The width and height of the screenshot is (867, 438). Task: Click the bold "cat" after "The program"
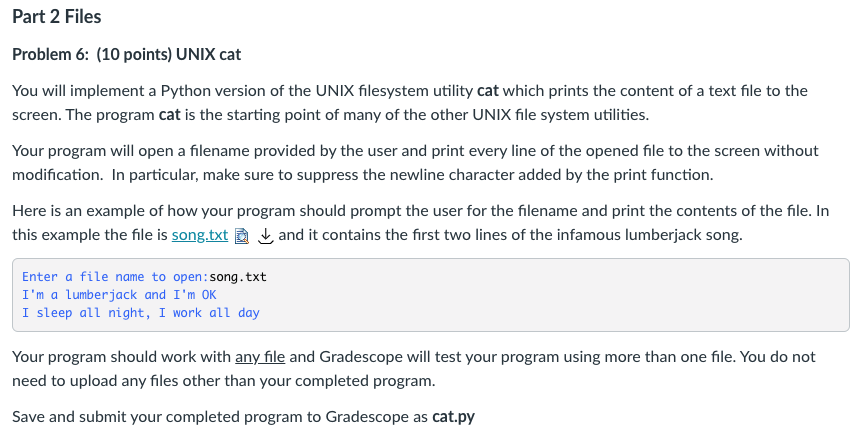pos(170,115)
